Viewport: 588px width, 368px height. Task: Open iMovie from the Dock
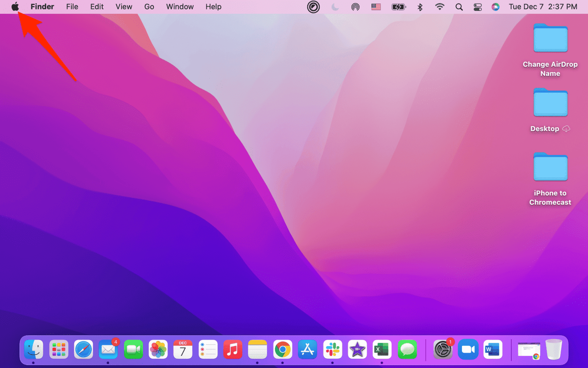click(357, 349)
